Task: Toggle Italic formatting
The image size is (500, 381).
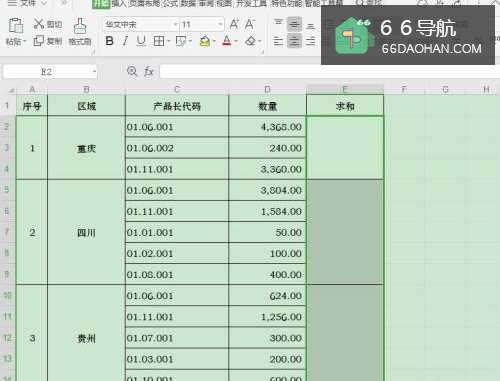Action: (125, 41)
